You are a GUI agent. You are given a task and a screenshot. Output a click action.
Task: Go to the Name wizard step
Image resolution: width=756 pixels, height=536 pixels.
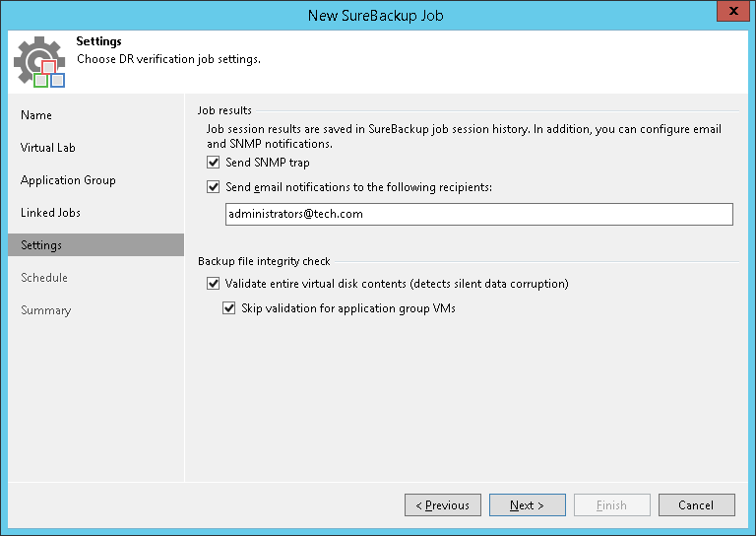click(x=36, y=115)
